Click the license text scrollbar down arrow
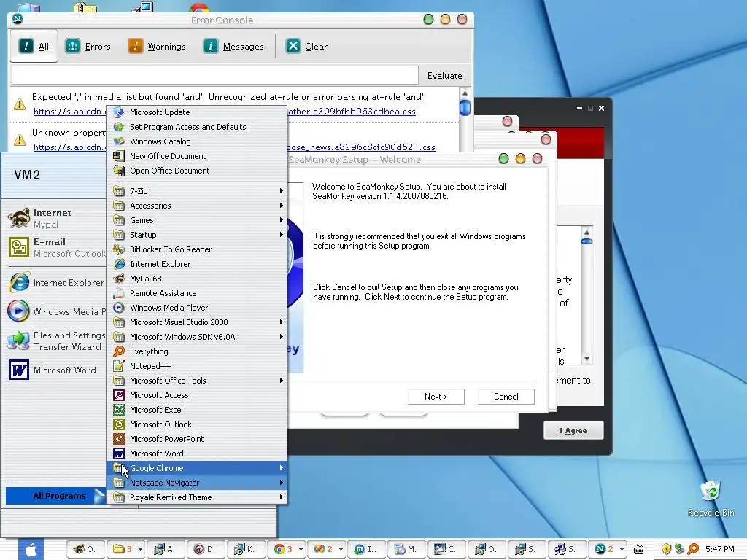747x560 pixels. click(x=587, y=359)
